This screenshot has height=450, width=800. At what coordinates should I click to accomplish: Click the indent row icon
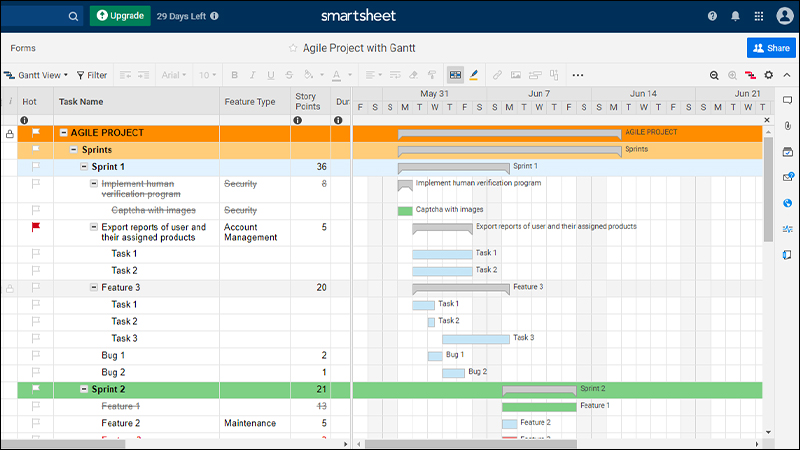tap(143, 75)
